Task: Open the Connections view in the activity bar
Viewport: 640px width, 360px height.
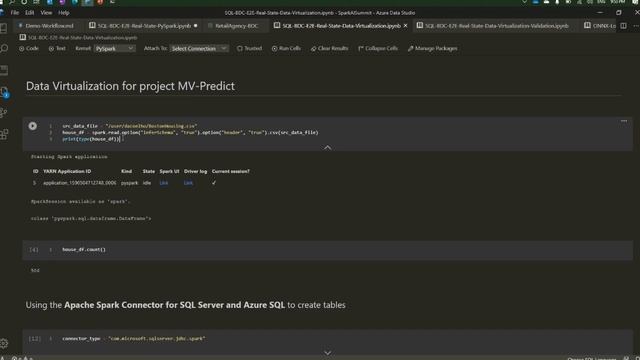Action: coord(4,28)
